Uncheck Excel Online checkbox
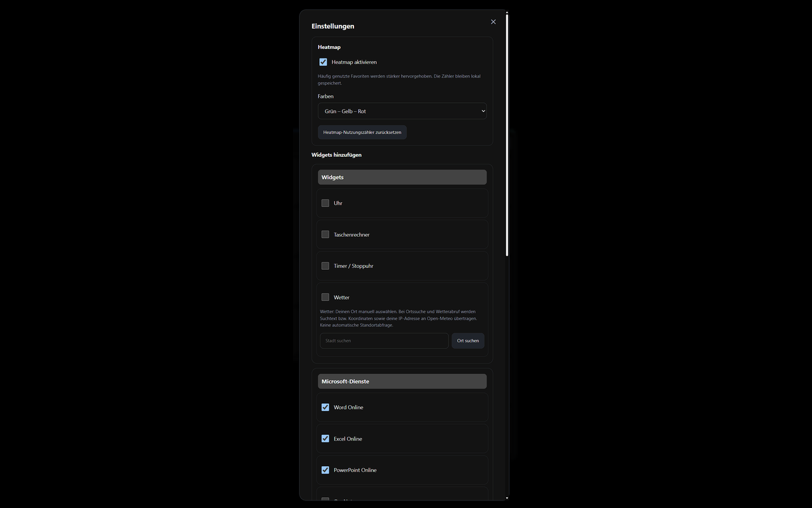The width and height of the screenshot is (812, 508). coord(325,439)
